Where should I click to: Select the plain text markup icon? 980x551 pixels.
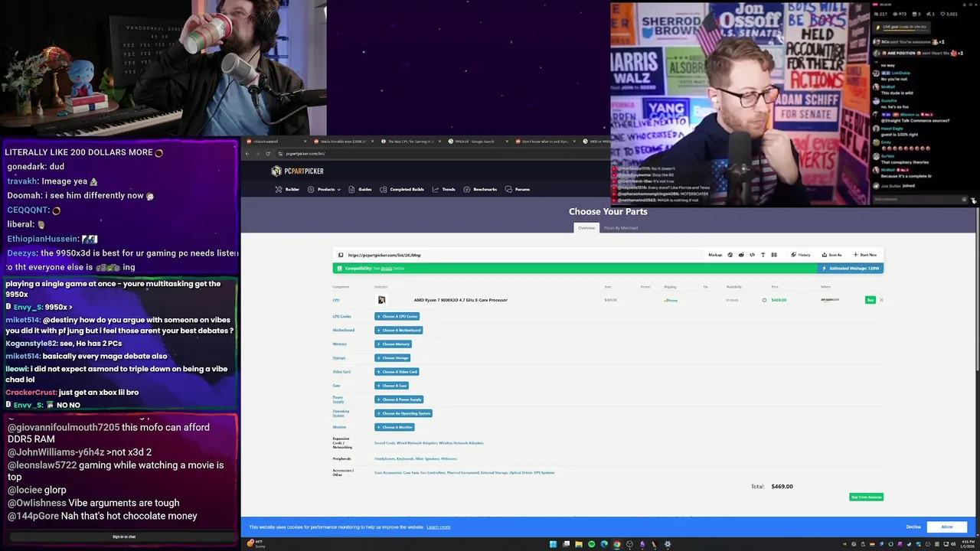click(x=763, y=255)
